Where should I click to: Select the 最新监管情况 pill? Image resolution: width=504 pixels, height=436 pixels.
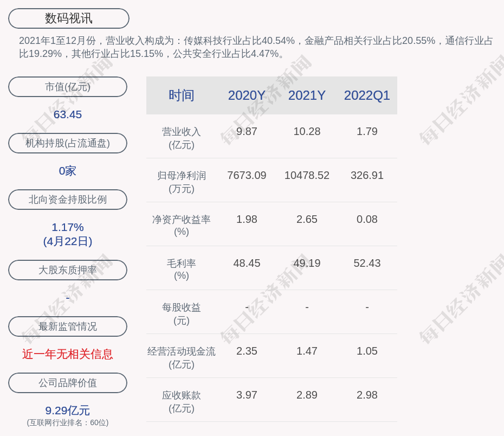(68, 326)
